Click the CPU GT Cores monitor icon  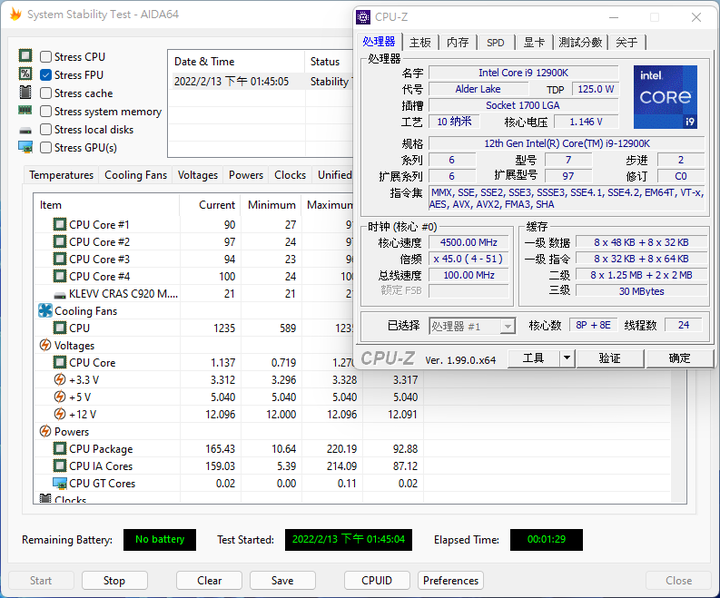(x=60, y=483)
